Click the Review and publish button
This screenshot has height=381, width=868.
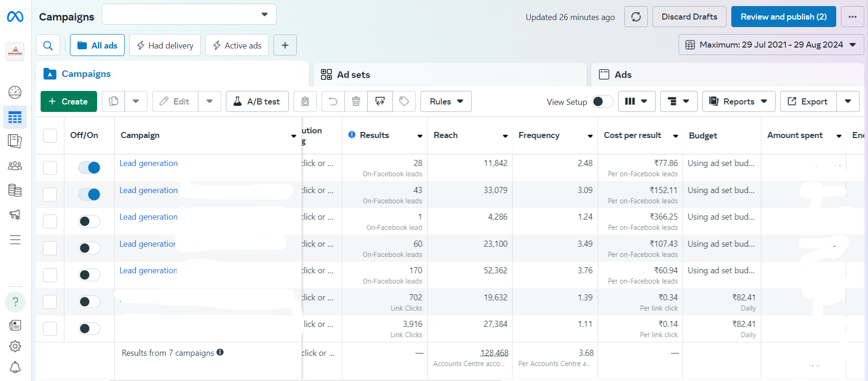(x=783, y=17)
